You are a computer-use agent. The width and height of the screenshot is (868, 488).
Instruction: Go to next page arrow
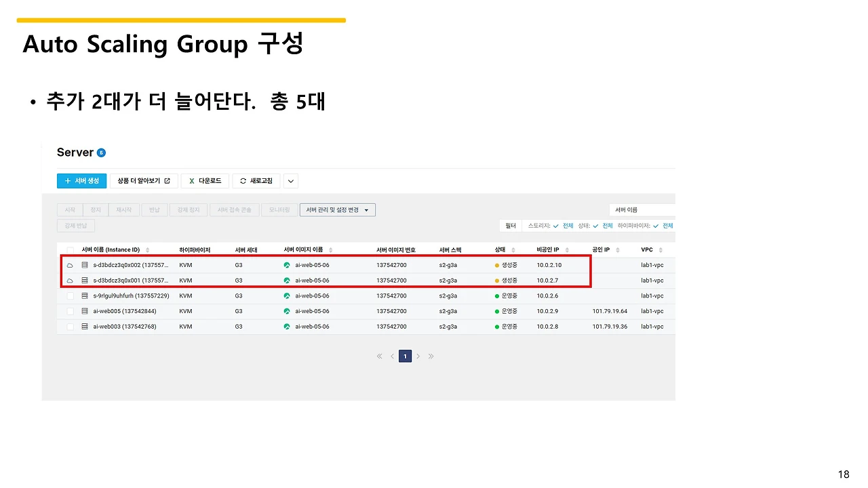coord(418,357)
